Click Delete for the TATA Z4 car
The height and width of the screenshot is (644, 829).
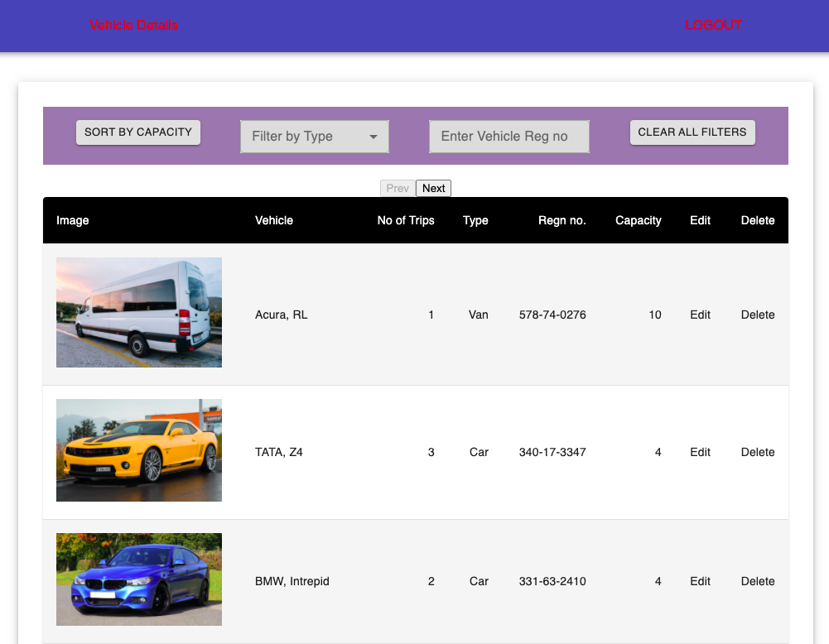pos(757,452)
